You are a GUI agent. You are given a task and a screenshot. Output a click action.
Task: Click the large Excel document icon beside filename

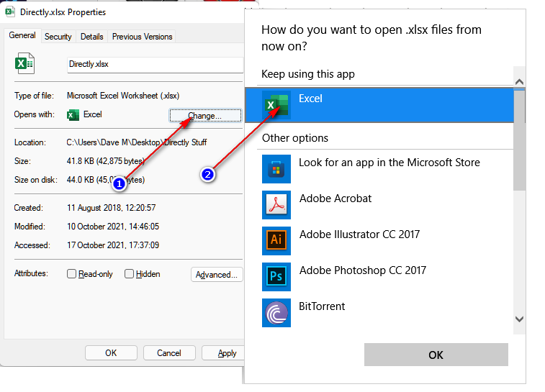click(24, 63)
